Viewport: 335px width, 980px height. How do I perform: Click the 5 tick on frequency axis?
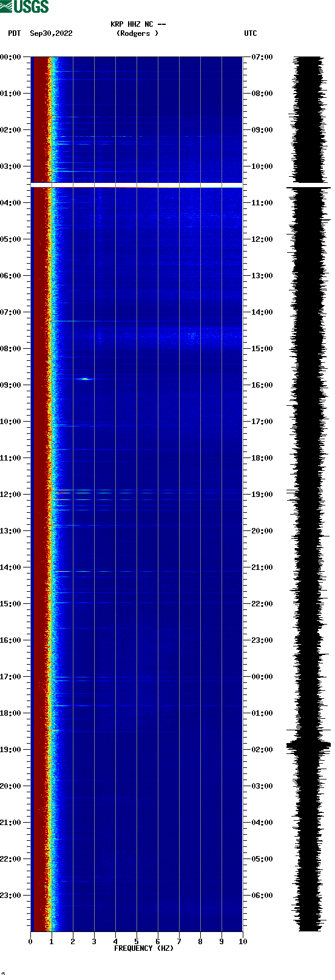pyautogui.click(x=137, y=942)
